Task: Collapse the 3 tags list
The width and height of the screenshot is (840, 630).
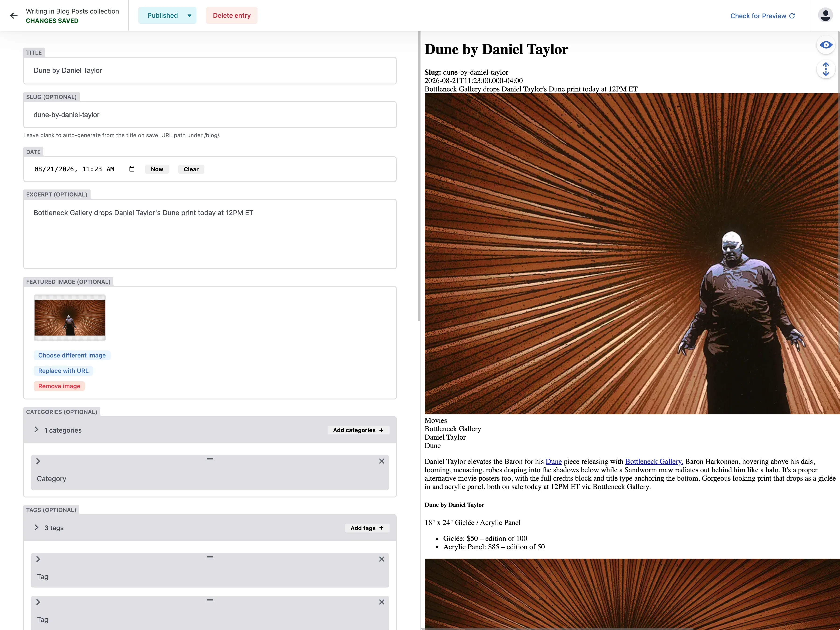Action: click(x=36, y=528)
